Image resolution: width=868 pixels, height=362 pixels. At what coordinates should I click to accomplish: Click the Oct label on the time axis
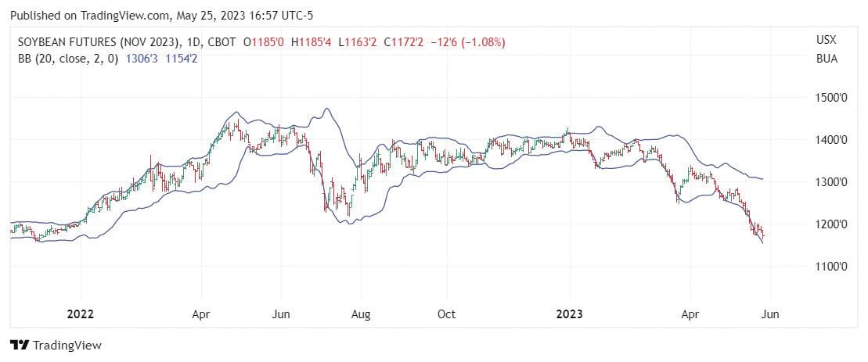446,314
